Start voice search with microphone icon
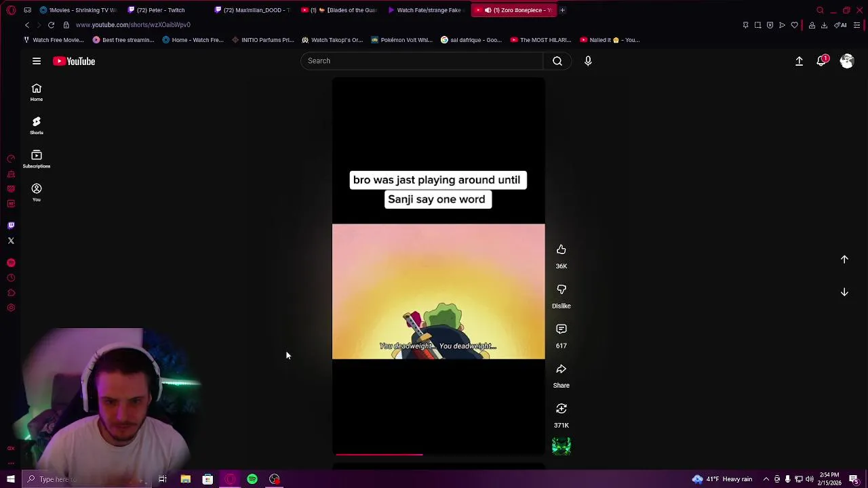The height and width of the screenshot is (488, 868). click(x=588, y=61)
